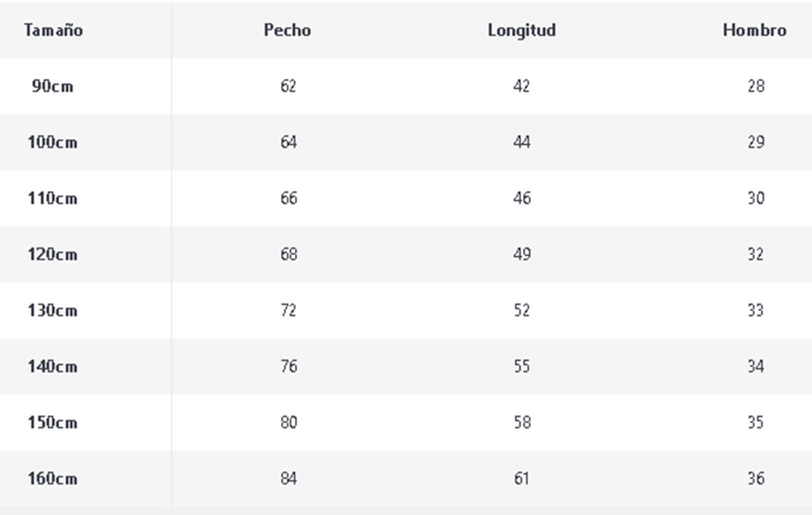Choose the 110cm size row label
The width and height of the screenshot is (812, 515).
52,198
